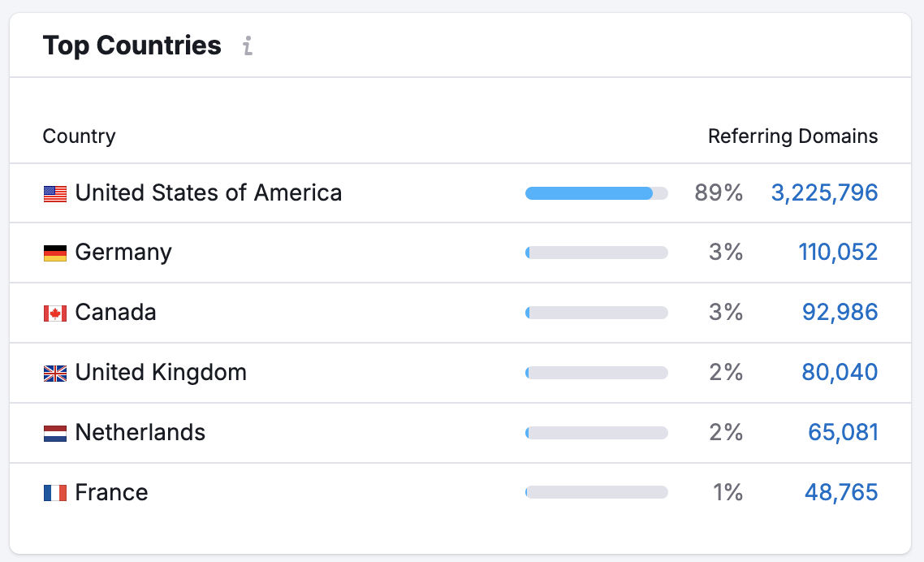Click the United Kingdom flag icon
The image size is (924, 562).
pos(54,372)
